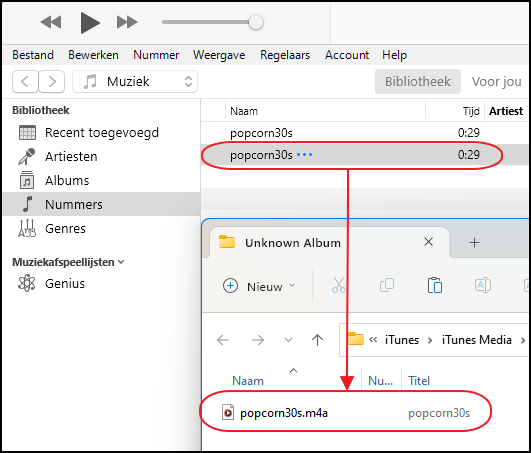Image resolution: width=531 pixels, height=453 pixels.
Task: Sort Explorer files by Naam column
Action: click(x=248, y=381)
